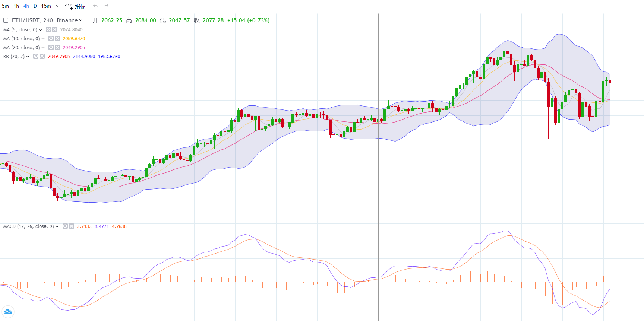Click the high price 高=2084.00
This screenshot has height=321, width=644.
141,20
